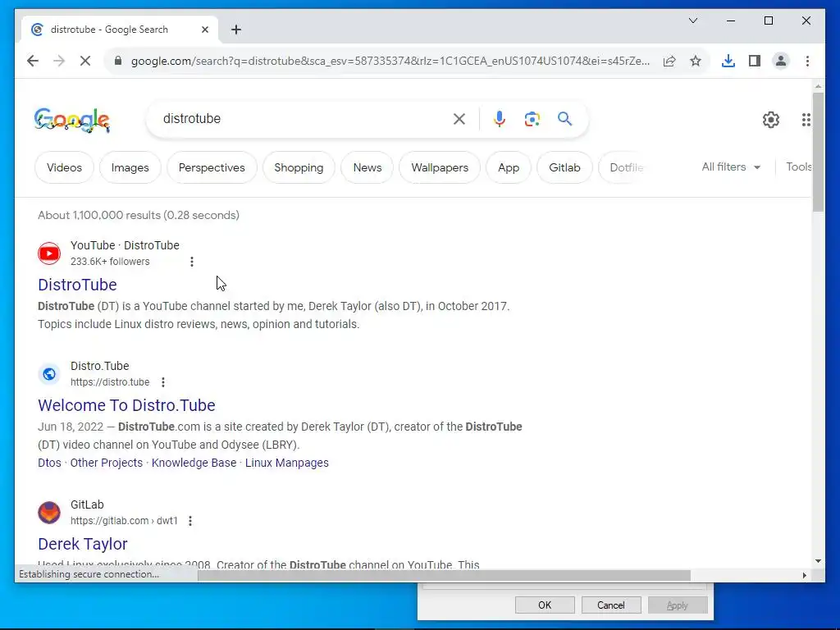Open the DistroTube YouTube result link
Image resolution: width=840 pixels, height=630 pixels.
point(77,285)
